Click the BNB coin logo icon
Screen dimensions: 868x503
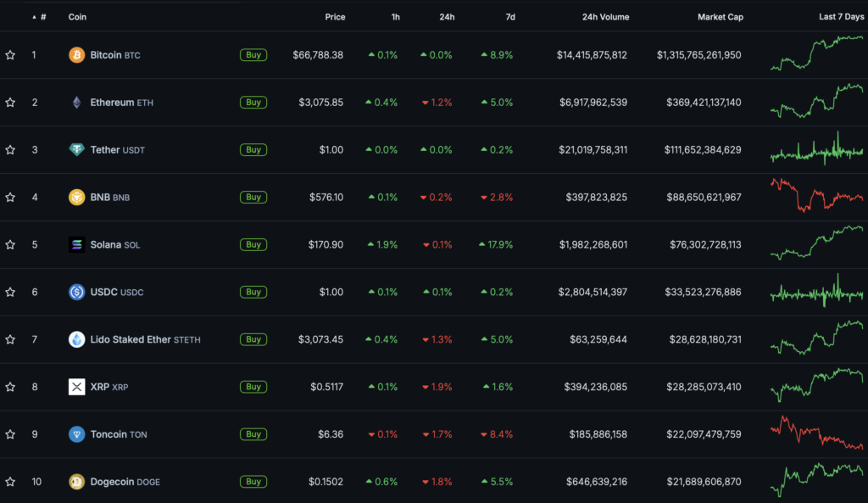point(76,198)
